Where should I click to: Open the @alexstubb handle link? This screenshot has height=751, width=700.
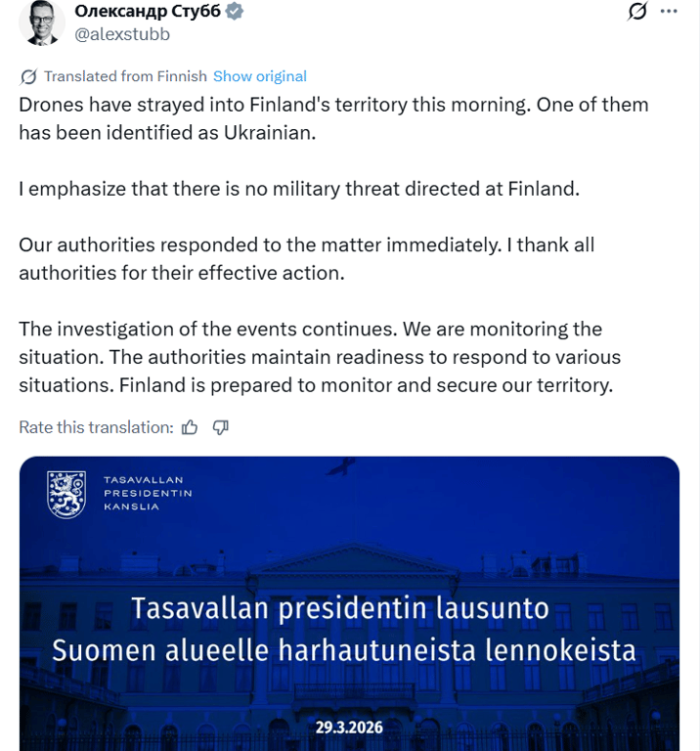[x=122, y=34]
